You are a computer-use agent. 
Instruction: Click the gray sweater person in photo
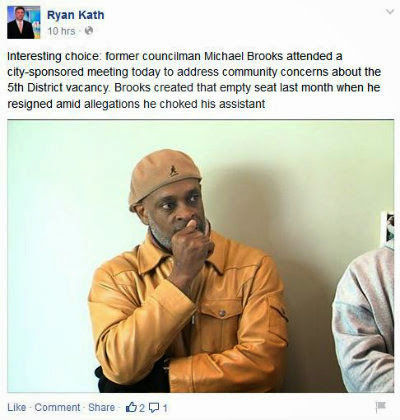click(x=364, y=320)
